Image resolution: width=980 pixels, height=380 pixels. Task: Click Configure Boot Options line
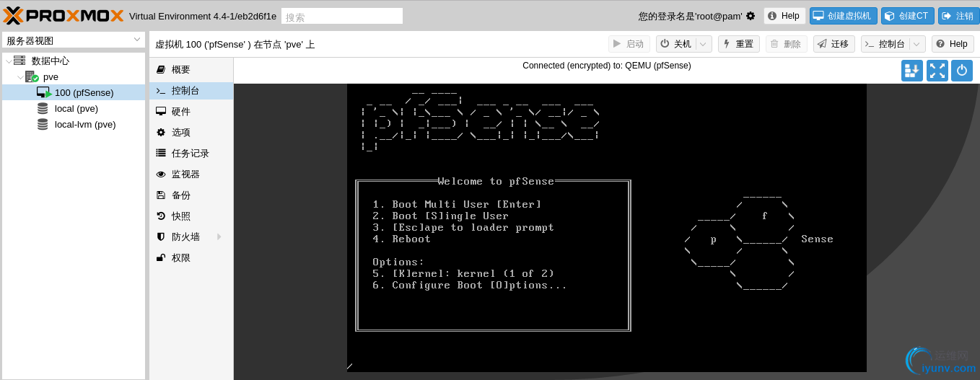pyautogui.click(x=470, y=286)
